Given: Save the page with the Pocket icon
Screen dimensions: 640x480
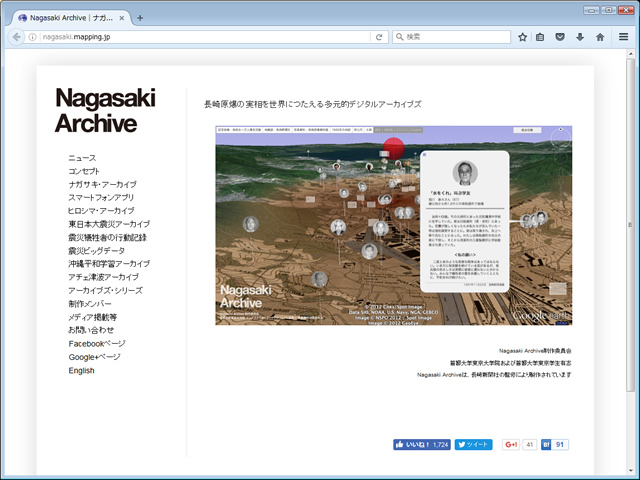Looking at the screenshot, I should click(x=560, y=37).
